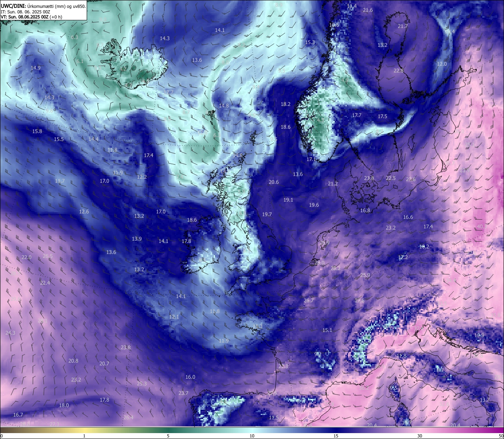Click the 17.5 value over Sweden

(x=382, y=116)
